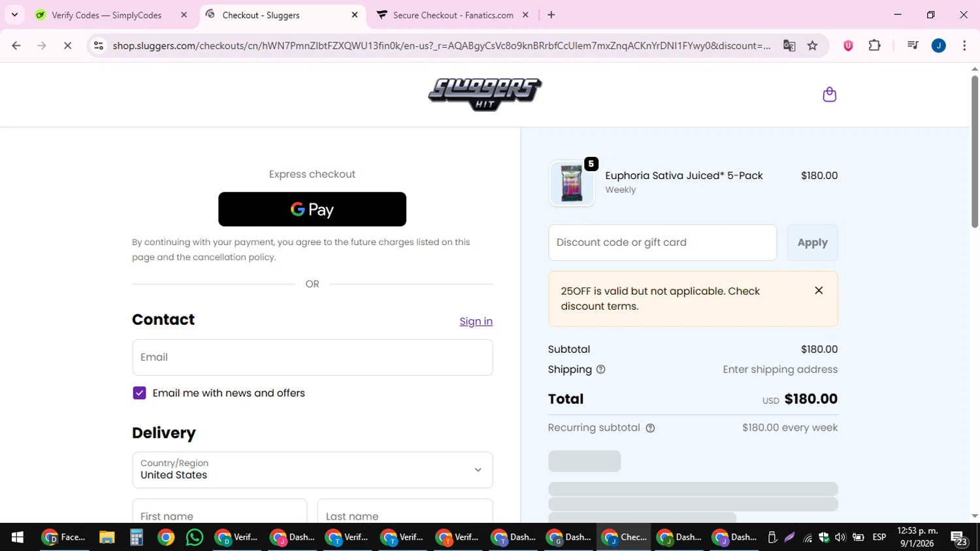The width and height of the screenshot is (980, 551).
Task: Click the Euphoria Sativa Juiced* 5-Pack title
Action: pyautogui.click(x=684, y=175)
